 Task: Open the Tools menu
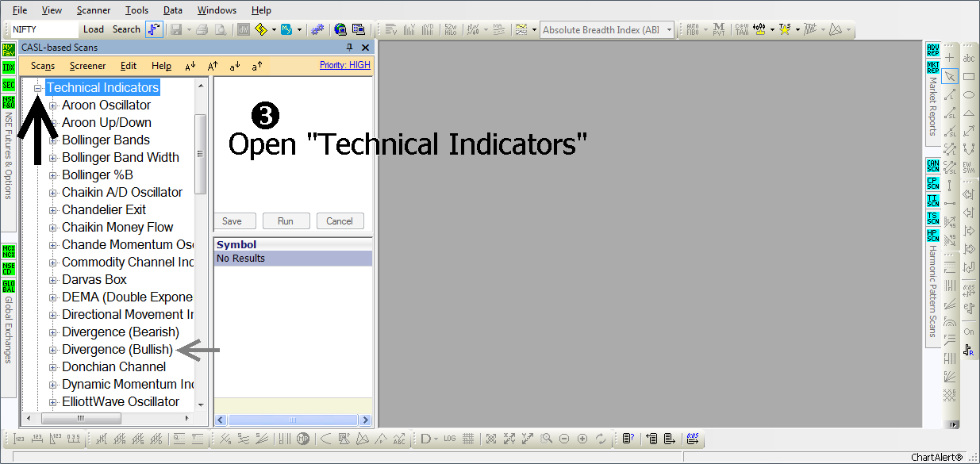tap(136, 10)
